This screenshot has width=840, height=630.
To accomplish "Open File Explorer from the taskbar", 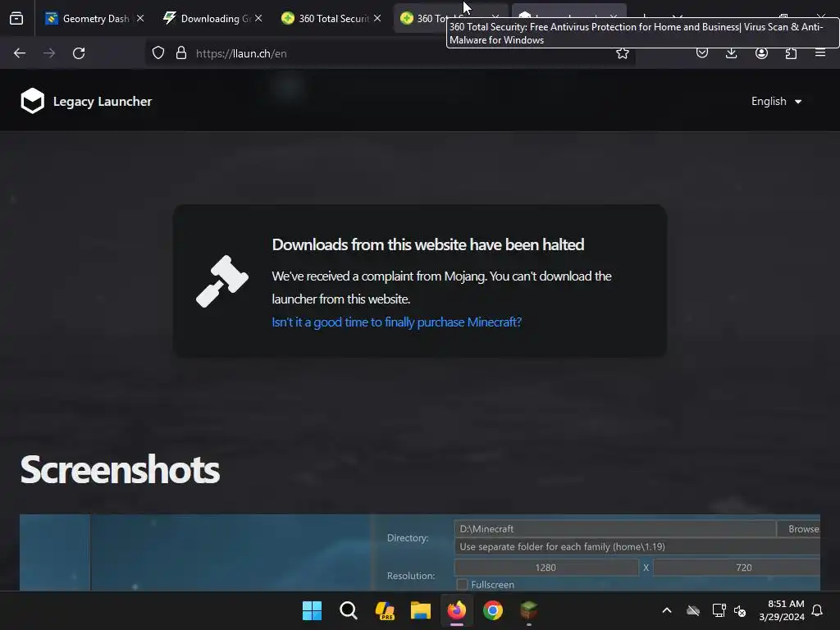I will (x=421, y=610).
